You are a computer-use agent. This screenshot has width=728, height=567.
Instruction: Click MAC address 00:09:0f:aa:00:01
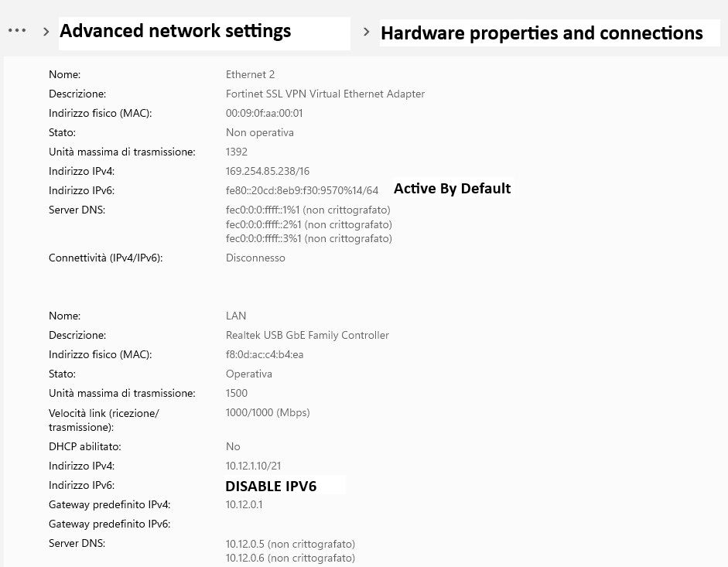[264, 114]
